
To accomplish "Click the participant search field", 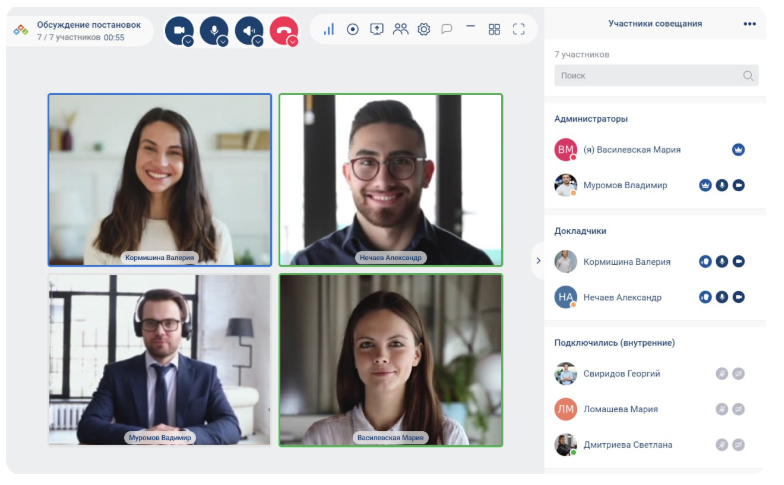I will (656, 76).
